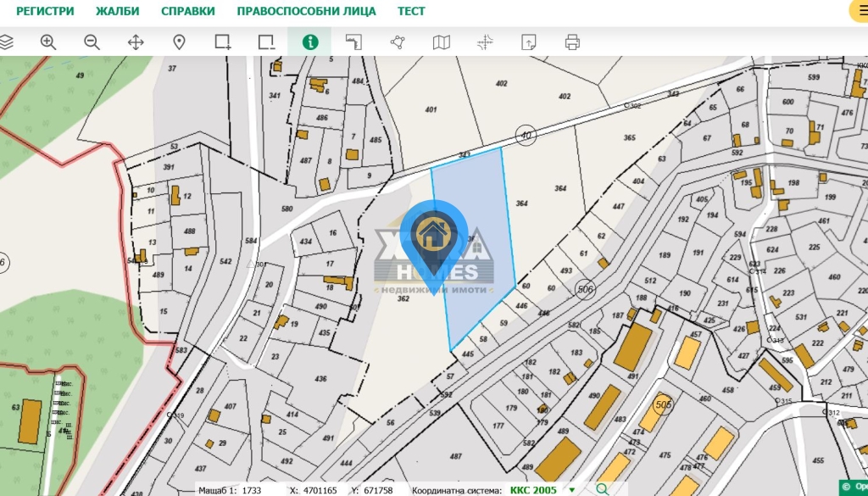Choose the add rectangle selection tool
Viewport: 868px width, 496px height.
tap(223, 42)
